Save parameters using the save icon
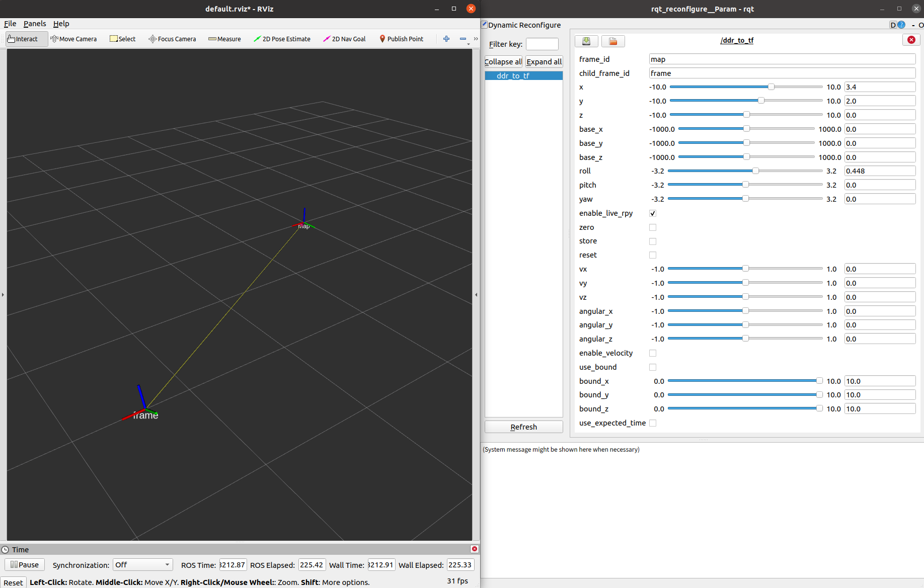The image size is (924, 588). pyautogui.click(x=586, y=41)
